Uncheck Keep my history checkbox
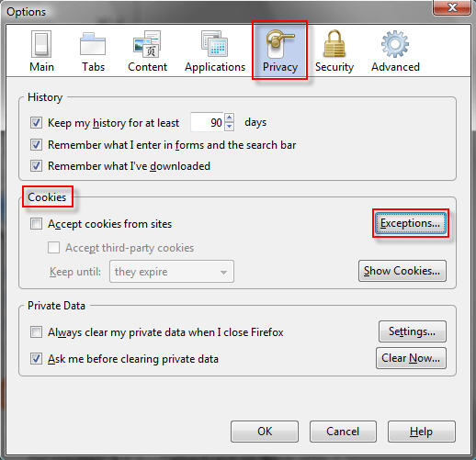This screenshot has width=476, height=460. 36,123
